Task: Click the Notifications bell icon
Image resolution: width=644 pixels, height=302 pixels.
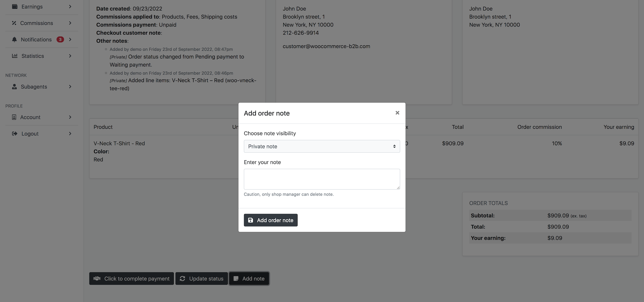Action: click(x=14, y=40)
